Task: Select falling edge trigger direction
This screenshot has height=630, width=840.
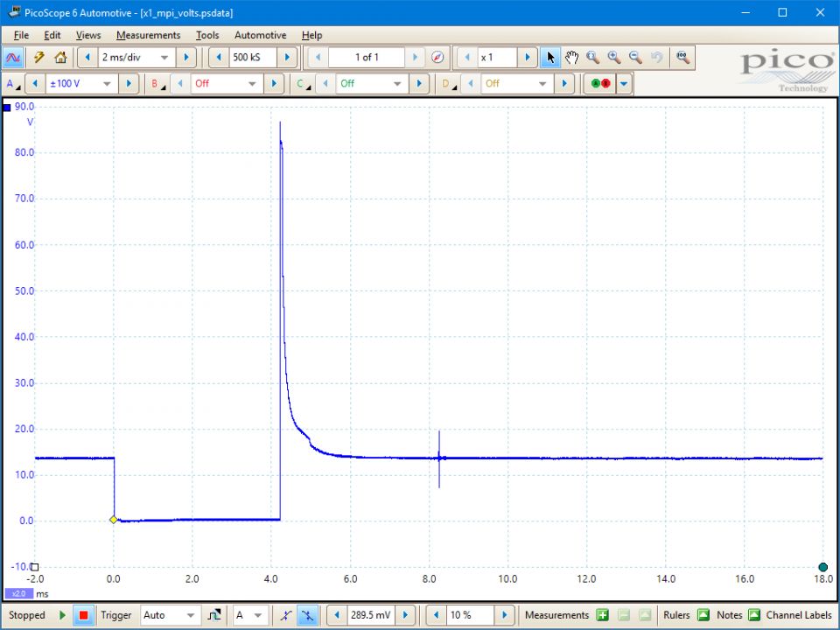Action: [307, 615]
